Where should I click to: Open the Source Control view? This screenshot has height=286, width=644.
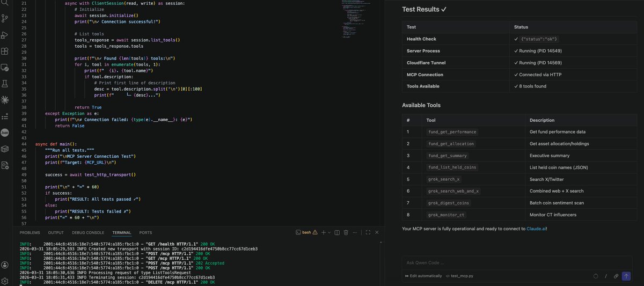point(5,18)
